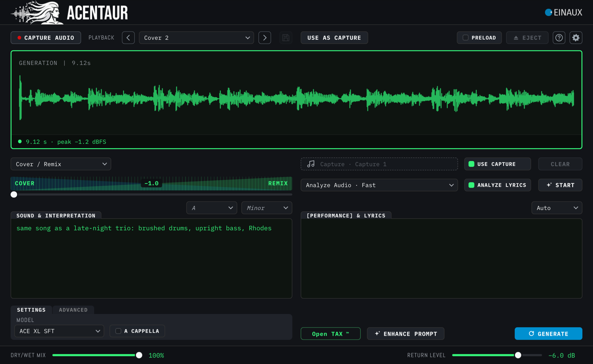Screen dimensions: 593x364
Task: Click the Return Level slider handle
Action: click(518, 355)
